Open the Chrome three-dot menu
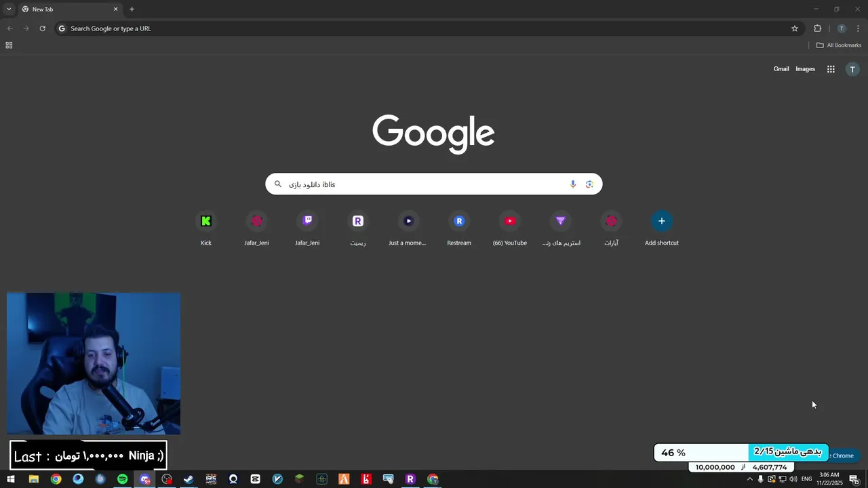The image size is (868, 488). [x=858, y=28]
